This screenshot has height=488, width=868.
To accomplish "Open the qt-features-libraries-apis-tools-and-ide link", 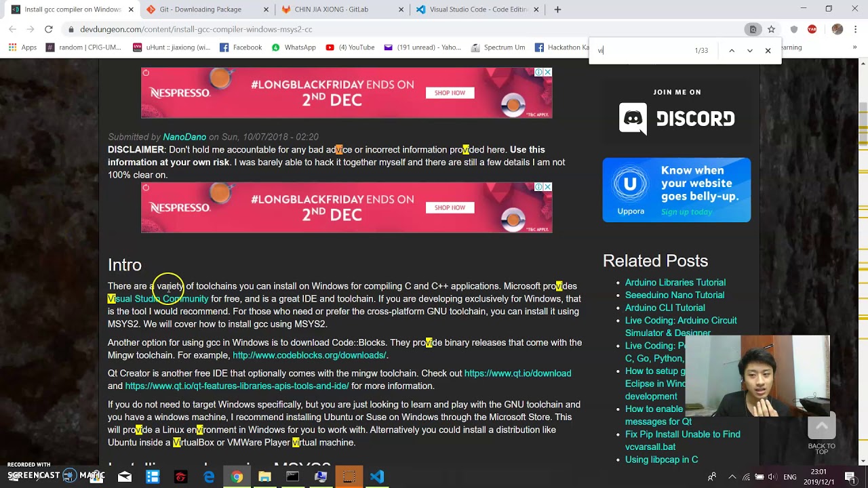I will tap(237, 386).
